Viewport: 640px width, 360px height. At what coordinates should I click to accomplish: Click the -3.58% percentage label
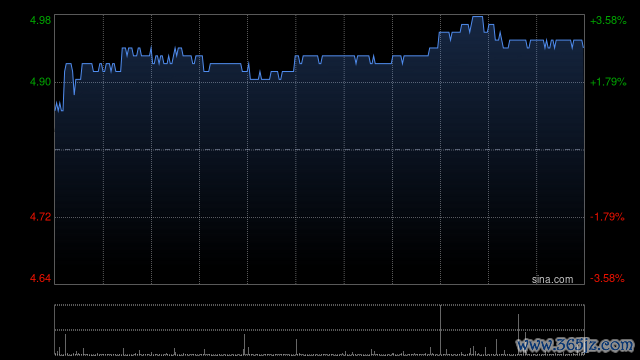point(607,278)
